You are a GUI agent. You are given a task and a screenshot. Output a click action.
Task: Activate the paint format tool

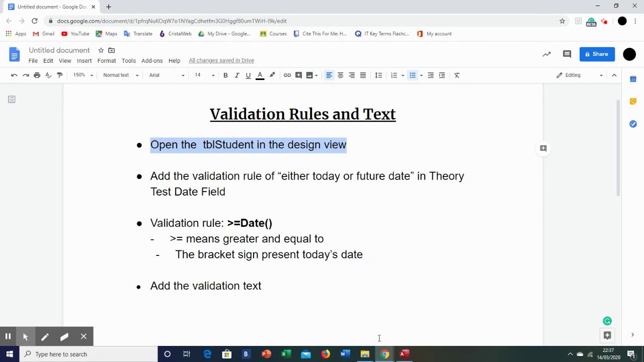click(x=60, y=75)
